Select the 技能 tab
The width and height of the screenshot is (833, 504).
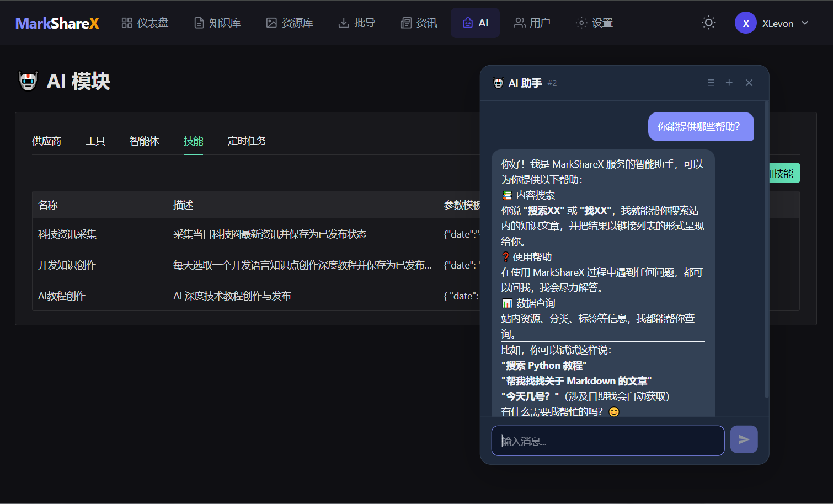(x=193, y=141)
